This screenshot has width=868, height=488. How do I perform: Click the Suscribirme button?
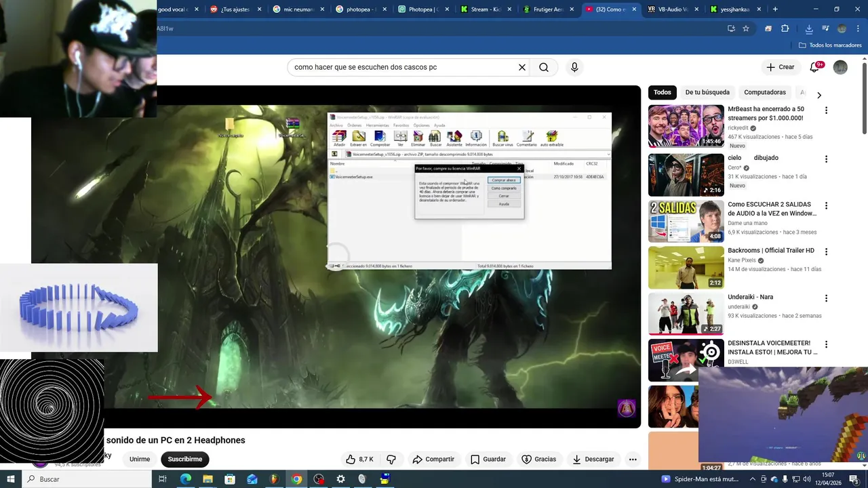coord(185,459)
